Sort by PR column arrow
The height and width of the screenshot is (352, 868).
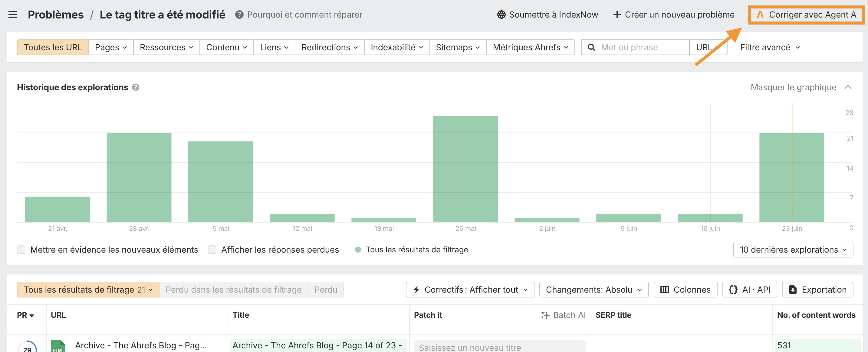coord(32,316)
